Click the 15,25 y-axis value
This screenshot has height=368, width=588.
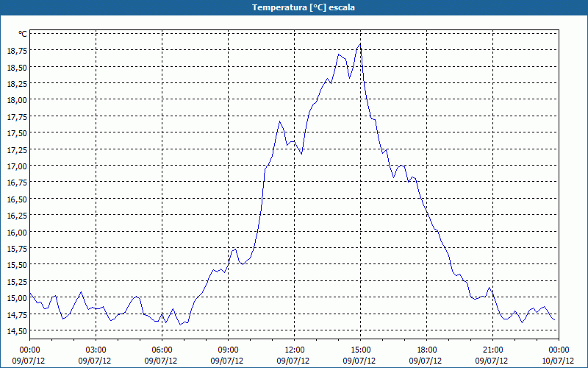pyautogui.click(x=17, y=281)
